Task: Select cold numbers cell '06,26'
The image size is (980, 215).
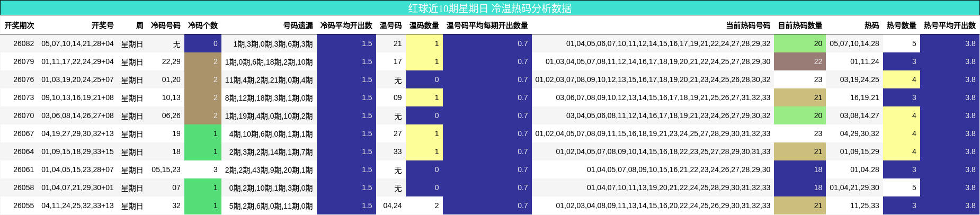Action: (x=171, y=115)
